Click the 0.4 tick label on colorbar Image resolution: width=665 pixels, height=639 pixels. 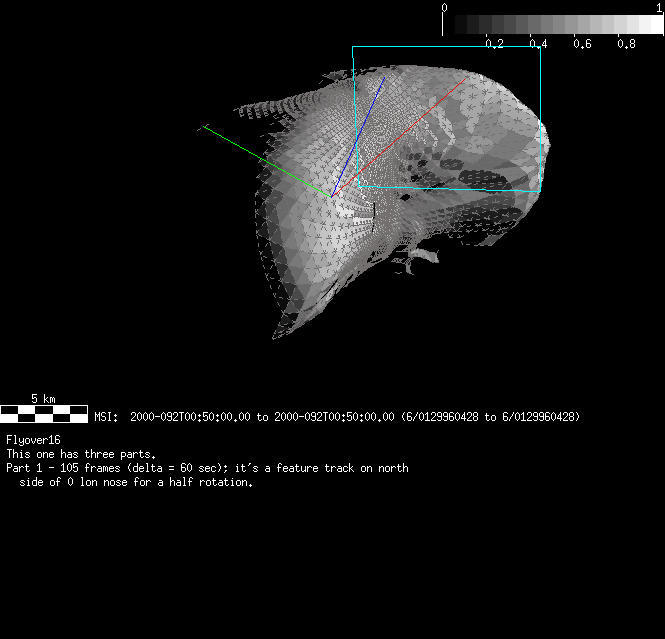point(537,44)
